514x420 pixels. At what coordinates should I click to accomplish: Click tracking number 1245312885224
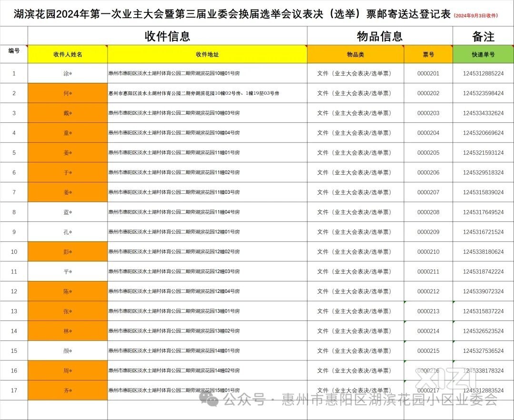click(x=483, y=73)
